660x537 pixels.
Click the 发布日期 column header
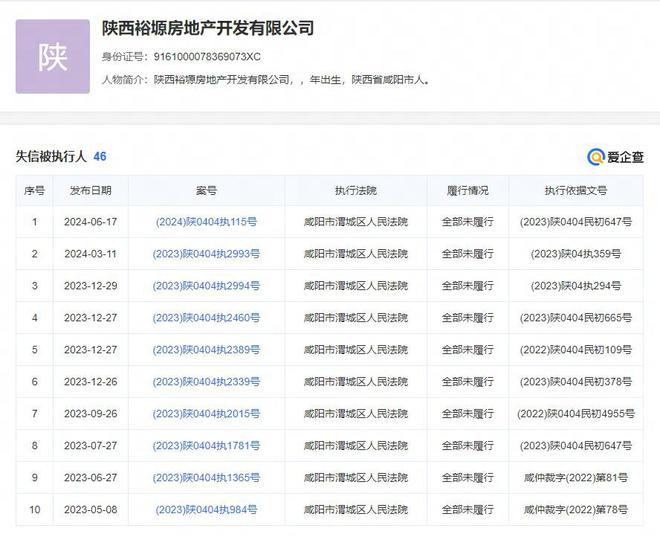[x=90, y=191]
